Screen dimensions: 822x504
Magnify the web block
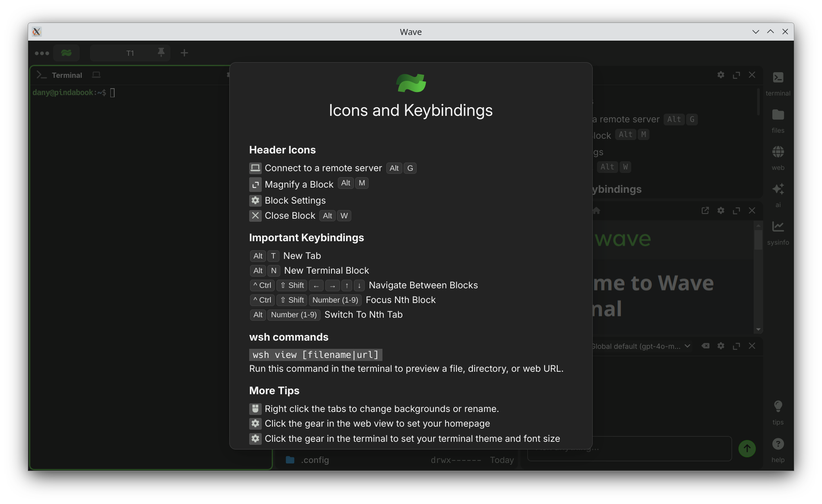click(736, 211)
